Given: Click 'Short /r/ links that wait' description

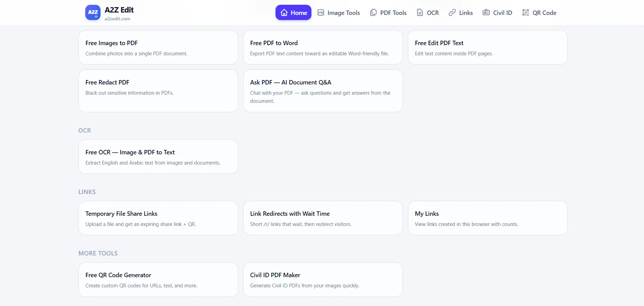Looking at the screenshot, I should pos(301,224).
